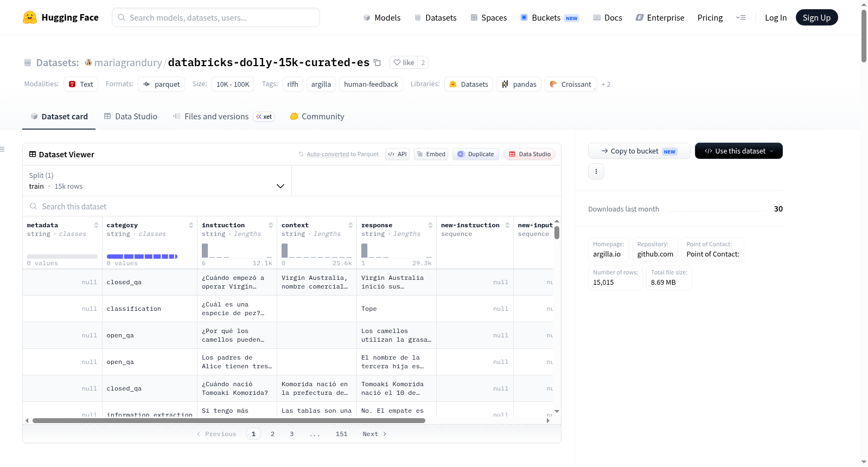The image size is (868, 467).
Task: Click the Log In link
Action: click(x=776, y=17)
